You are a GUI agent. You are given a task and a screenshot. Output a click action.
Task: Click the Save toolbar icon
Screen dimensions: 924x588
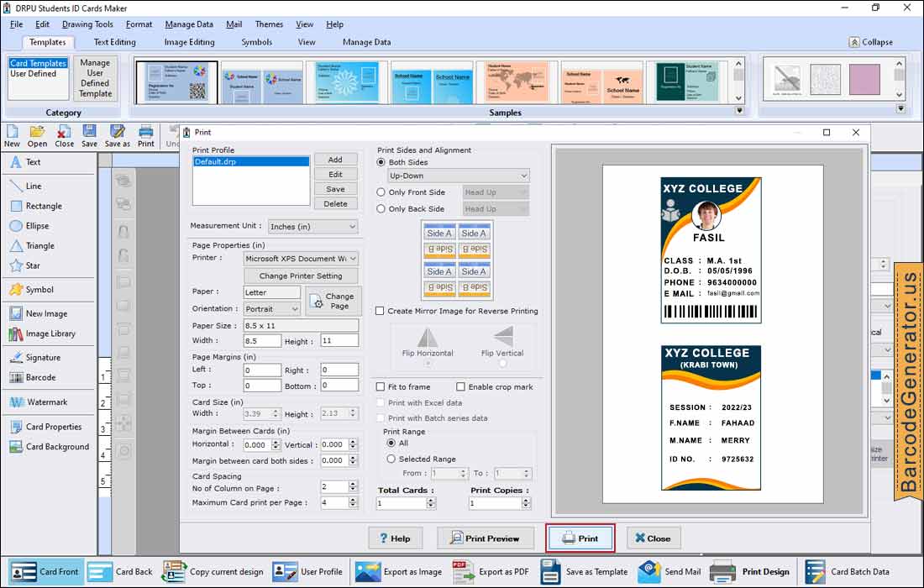click(x=90, y=136)
